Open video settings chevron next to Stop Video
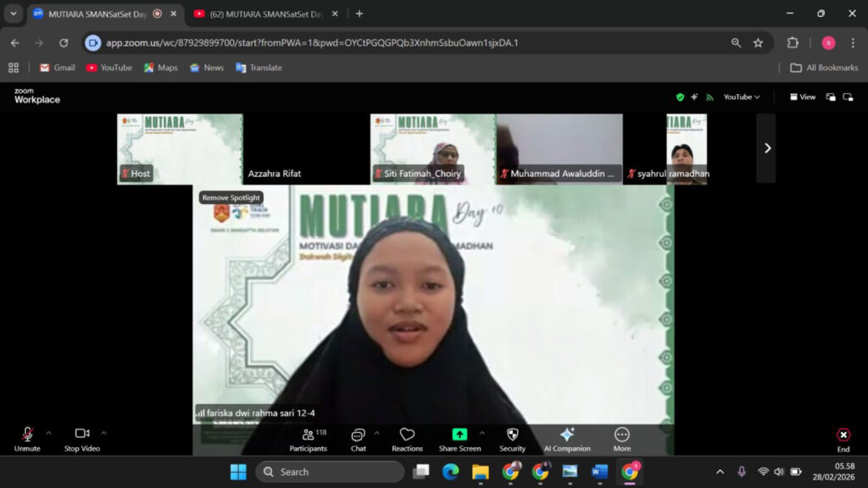This screenshot has height=488, width=868. [x=103, y=431]
